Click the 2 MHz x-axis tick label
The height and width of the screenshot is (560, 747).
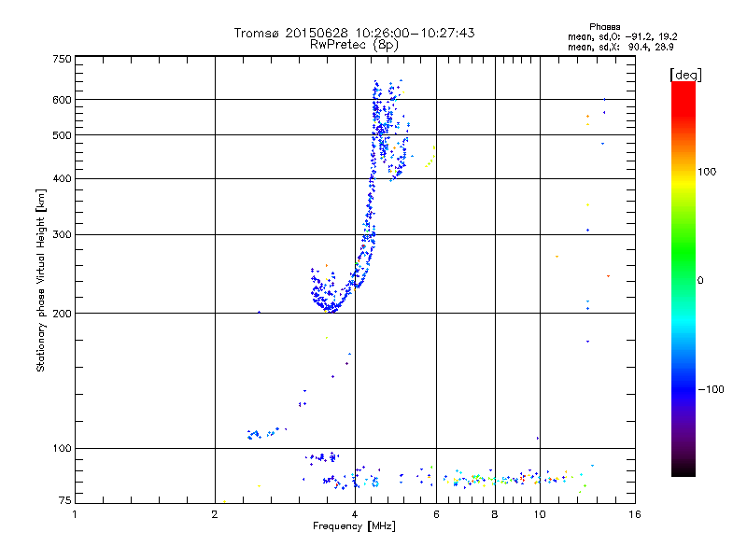[215, 514]
